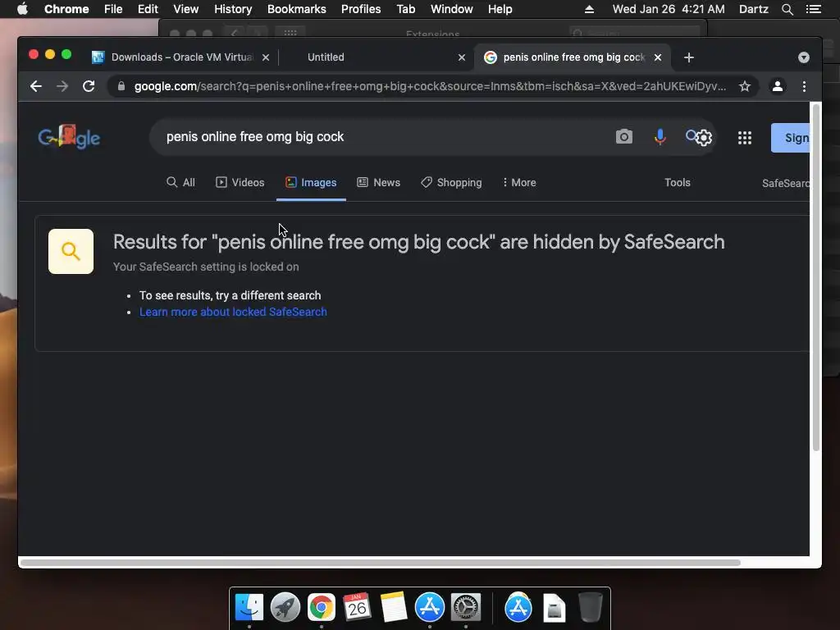This screenshot has height=630, width=840.
Task: Click the Sign in button
Action: coord(790,138)
